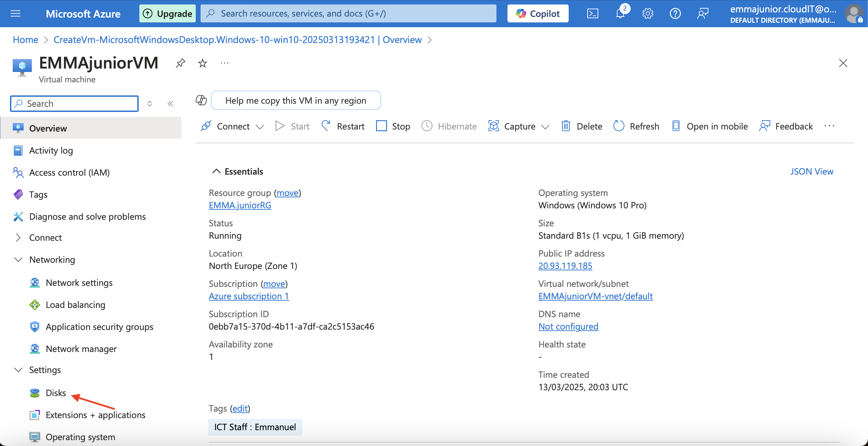
Task: Toggle expand all in sidebar menu
Action: pyautogui.click(x=150, y=104)
